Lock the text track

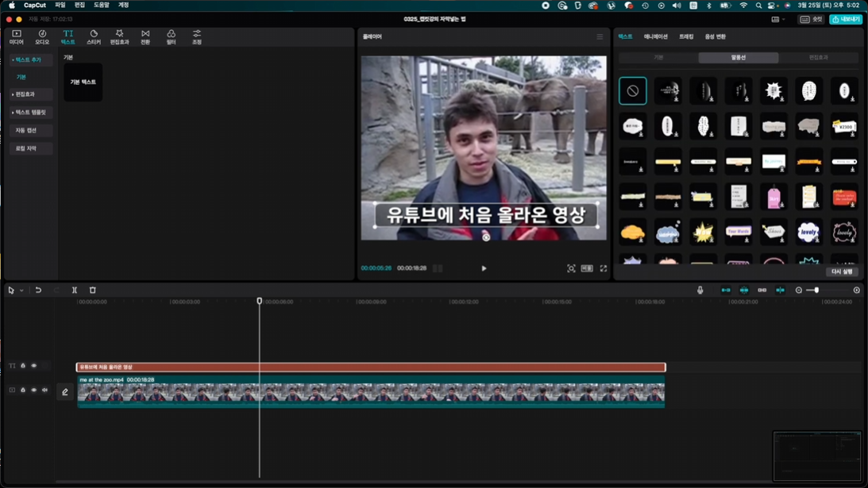coord(23,366)
